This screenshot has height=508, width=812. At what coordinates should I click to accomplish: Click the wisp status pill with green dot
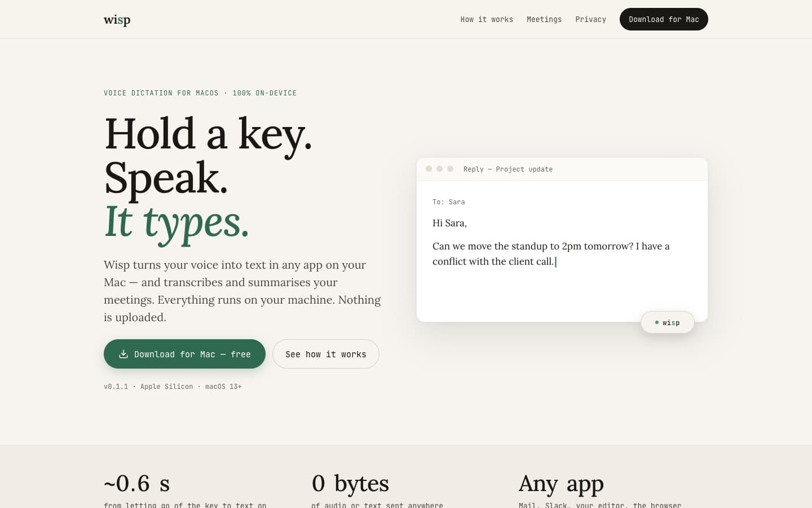[668, 322]
